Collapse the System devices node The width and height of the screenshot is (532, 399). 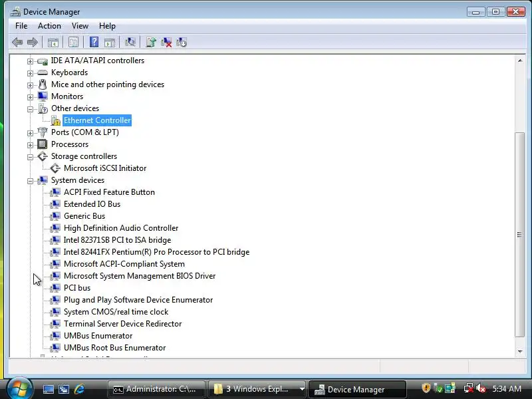(30, 181)
